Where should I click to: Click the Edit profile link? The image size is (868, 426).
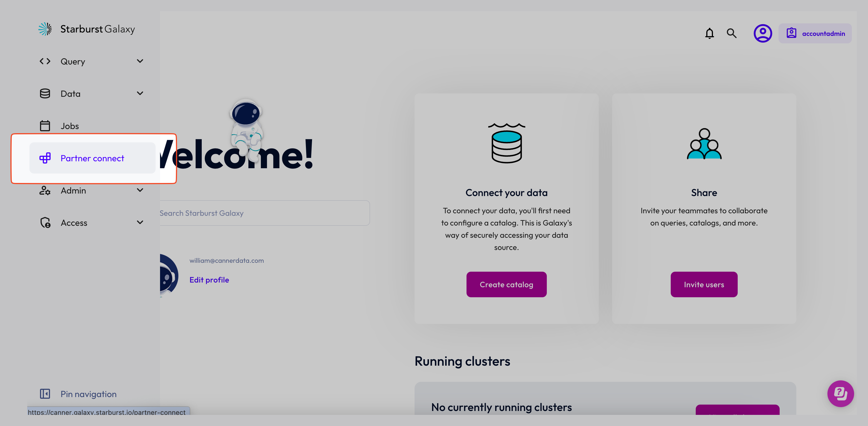(x=209, y=280)
